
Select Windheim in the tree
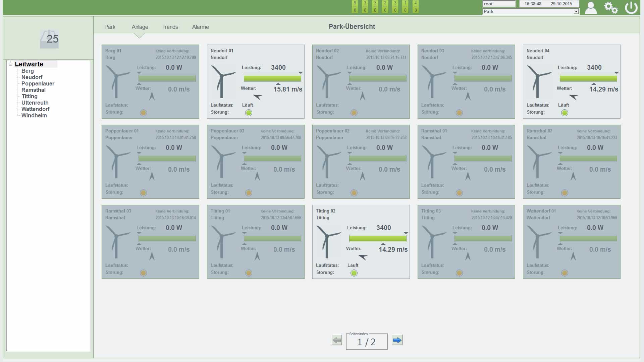(x=34, y=115)
